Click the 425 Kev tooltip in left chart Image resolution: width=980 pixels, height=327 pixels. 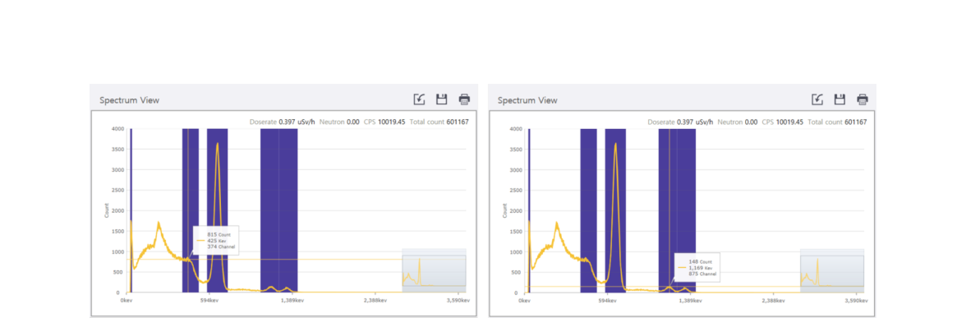click(216, 240)
